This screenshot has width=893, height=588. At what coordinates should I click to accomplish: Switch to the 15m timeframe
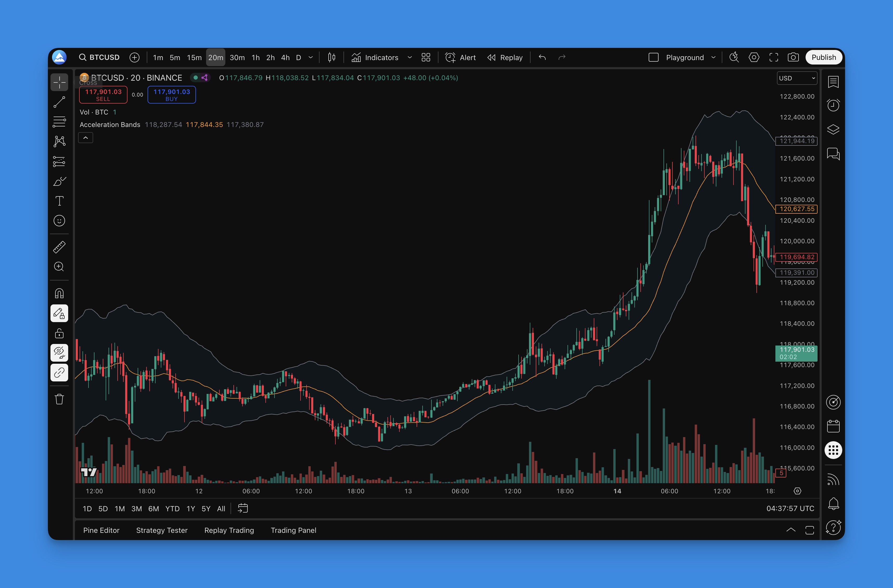(194, 57)
